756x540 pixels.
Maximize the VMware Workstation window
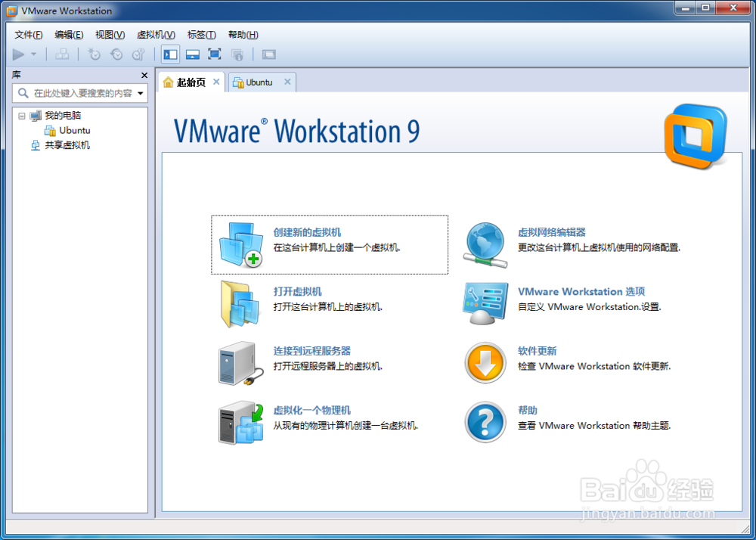[x=705, y=8]
